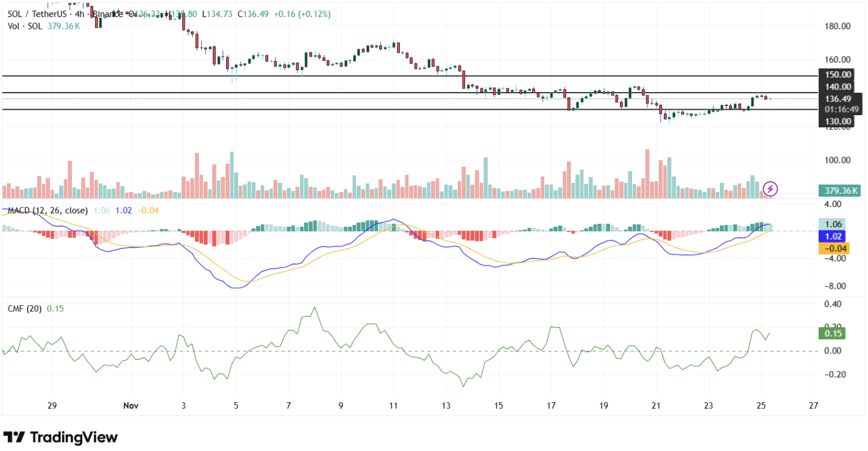This screenshot has height=451, width=868.
Task: Click the 25 date on time axis
Action: click(761, 405)
